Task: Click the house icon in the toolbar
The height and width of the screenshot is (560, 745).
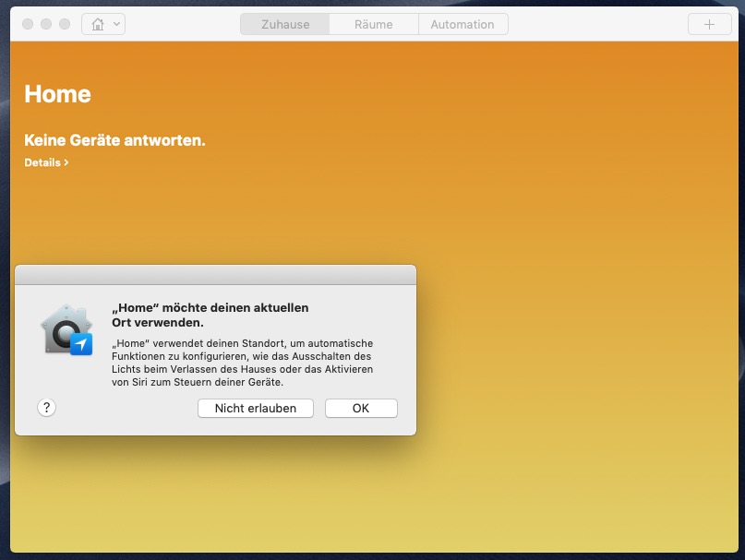Action: 98,25
